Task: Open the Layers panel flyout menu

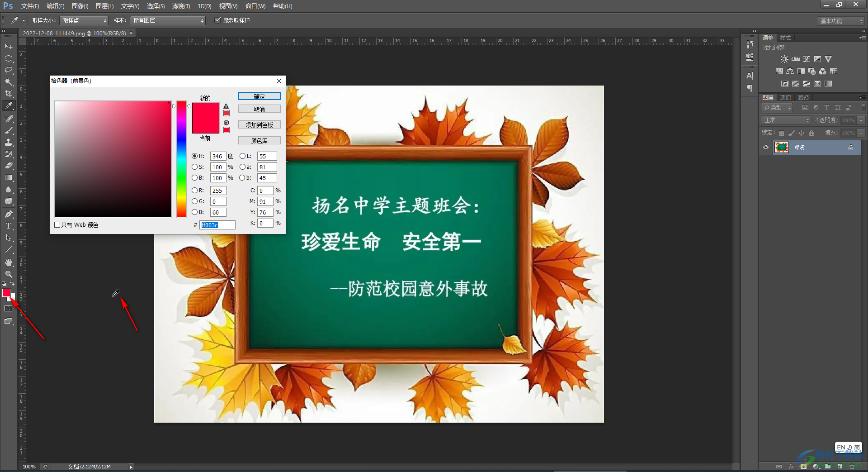Action: pos(863,97)
